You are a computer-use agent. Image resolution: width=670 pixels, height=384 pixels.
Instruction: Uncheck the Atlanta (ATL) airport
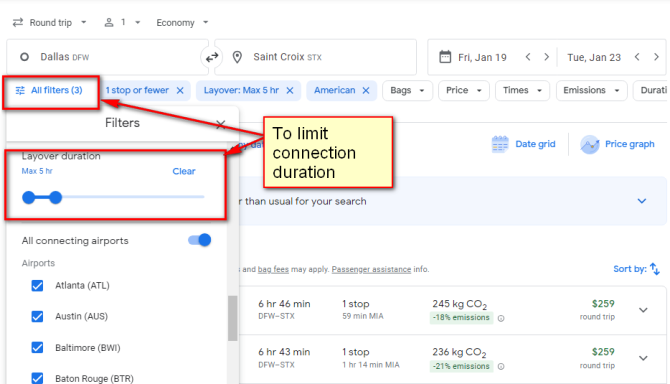37,285
